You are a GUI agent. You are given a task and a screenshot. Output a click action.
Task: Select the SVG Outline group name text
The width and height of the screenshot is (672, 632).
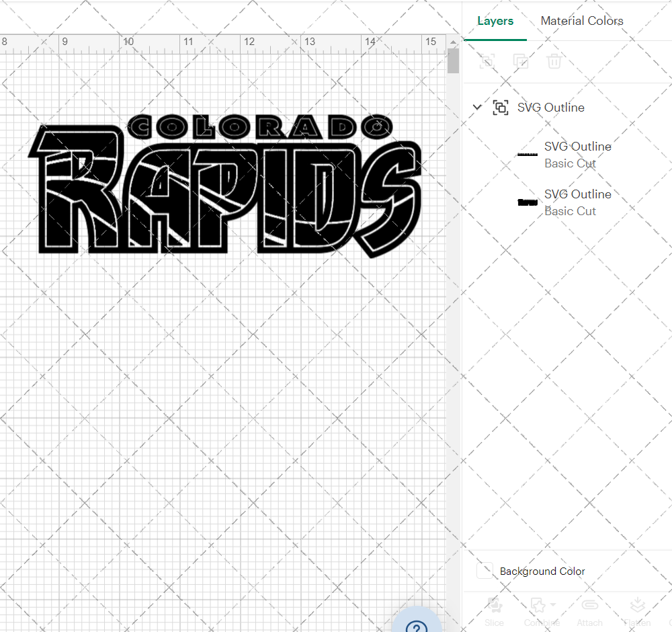(x=551, y=108)
